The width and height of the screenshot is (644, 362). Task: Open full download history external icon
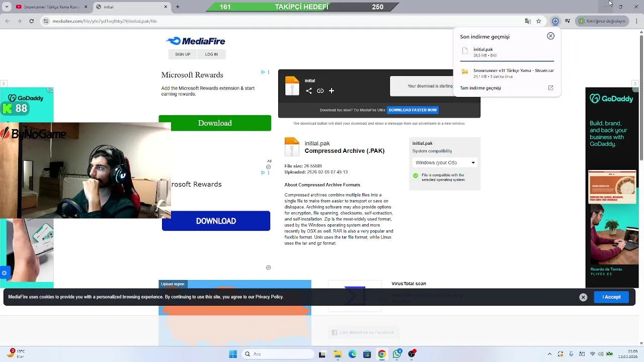click(x=550, y=88)
